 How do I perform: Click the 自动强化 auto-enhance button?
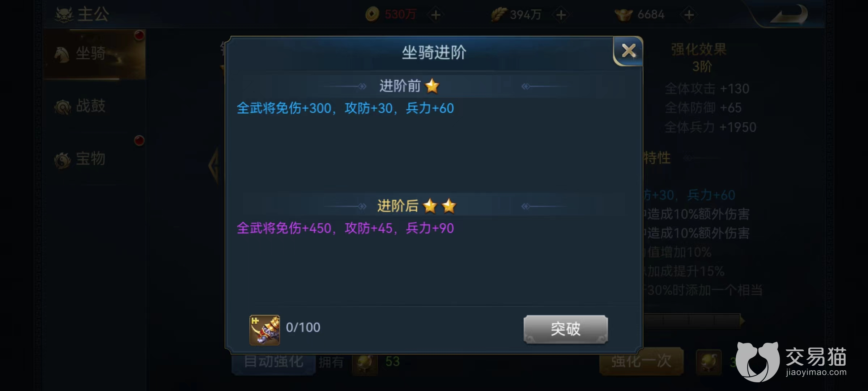coord(273,362)
